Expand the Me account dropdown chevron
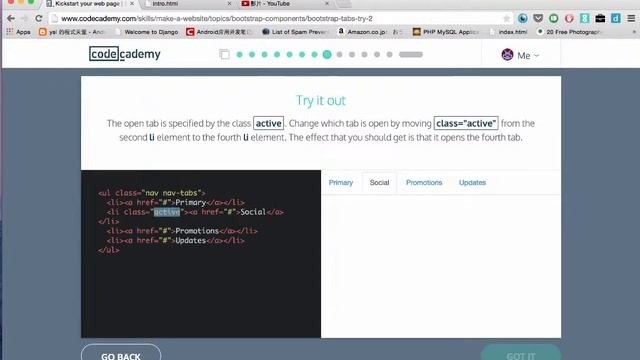 [536, 56]
